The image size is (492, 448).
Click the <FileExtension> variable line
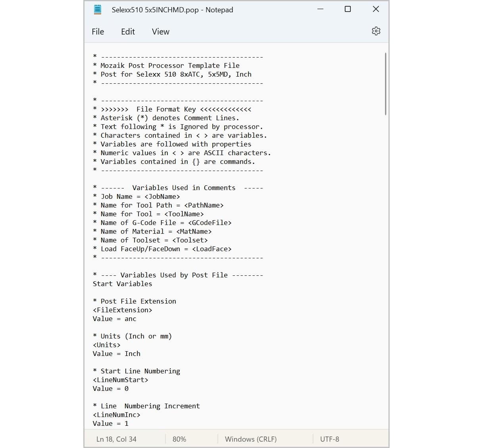point(122,310)
